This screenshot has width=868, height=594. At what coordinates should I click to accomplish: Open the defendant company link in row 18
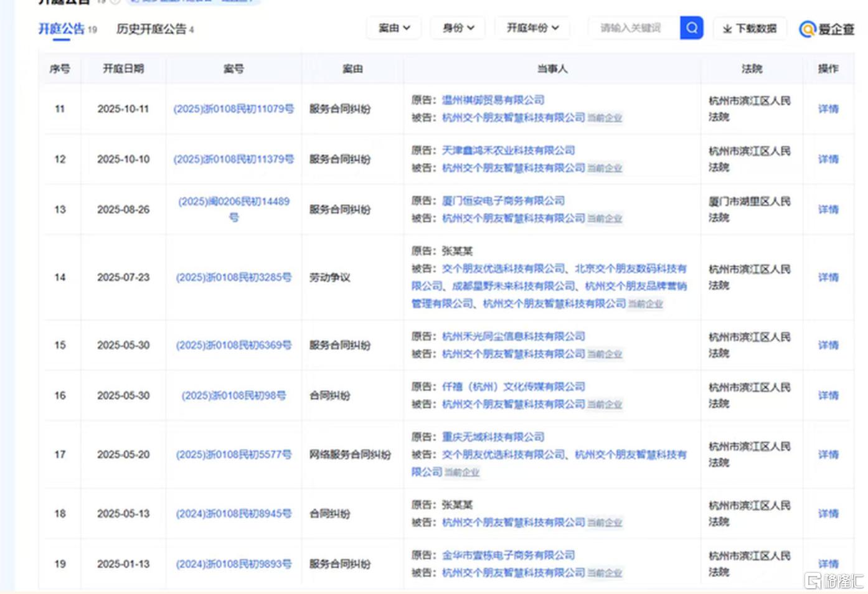point(514,522)
